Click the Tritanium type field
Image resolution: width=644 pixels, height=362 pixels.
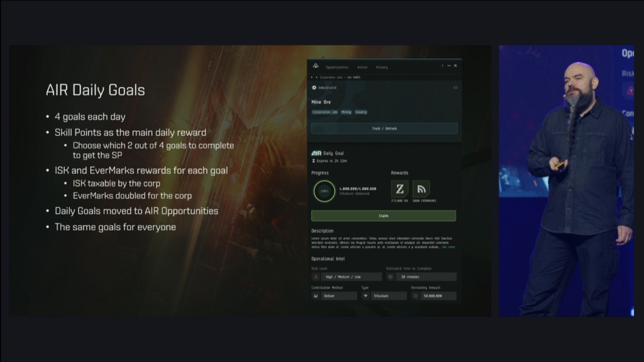[x=389, y=296]
